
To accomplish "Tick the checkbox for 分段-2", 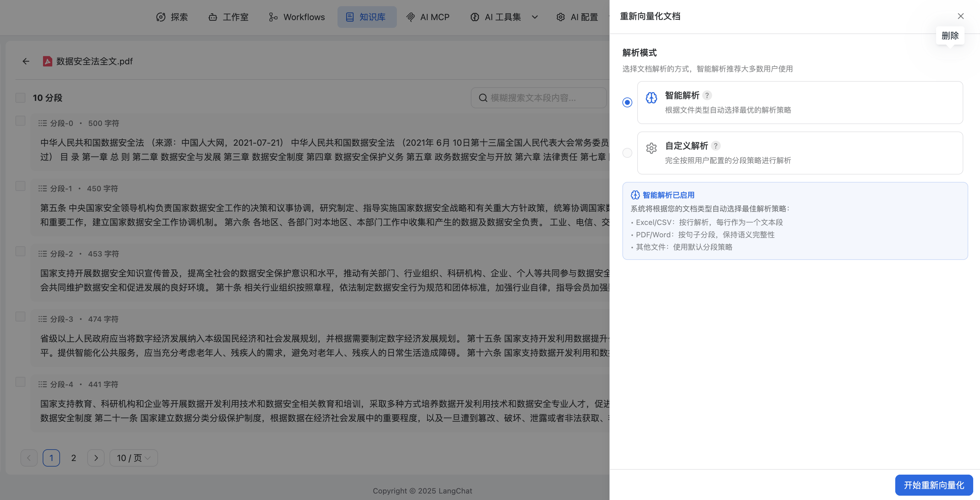I will (20, 252).
